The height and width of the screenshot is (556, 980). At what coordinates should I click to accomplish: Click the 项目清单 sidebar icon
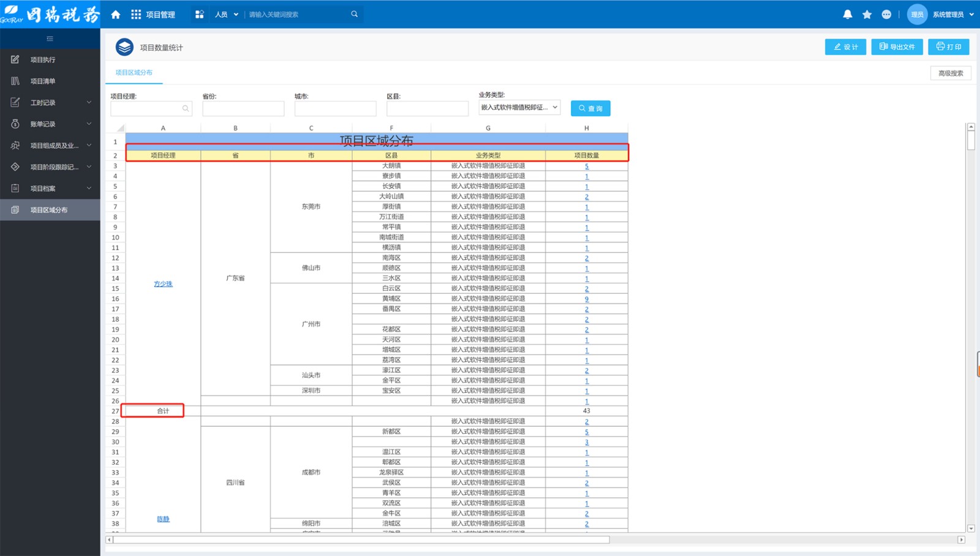coord(15,81)
